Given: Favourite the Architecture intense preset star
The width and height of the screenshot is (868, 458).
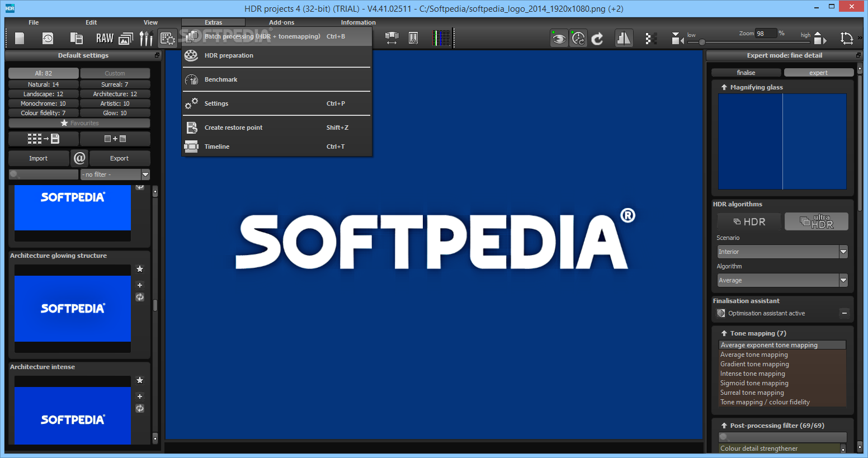Looking at the screenshot, I should point(140,380).
